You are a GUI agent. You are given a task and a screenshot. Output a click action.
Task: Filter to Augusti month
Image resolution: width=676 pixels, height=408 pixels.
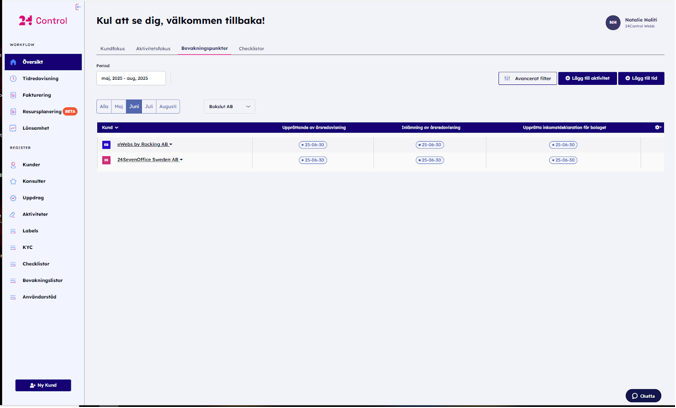click(168, 107)
